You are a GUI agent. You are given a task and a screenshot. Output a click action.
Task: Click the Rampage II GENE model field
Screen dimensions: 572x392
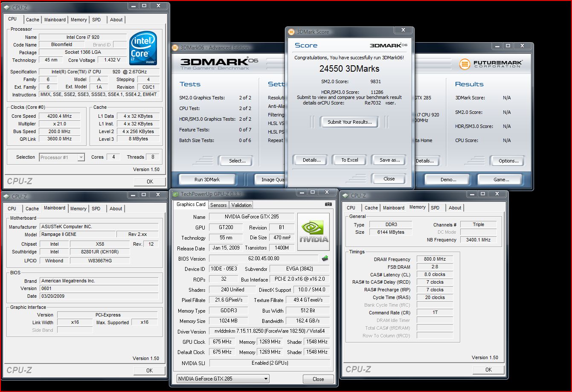(77, 234)
